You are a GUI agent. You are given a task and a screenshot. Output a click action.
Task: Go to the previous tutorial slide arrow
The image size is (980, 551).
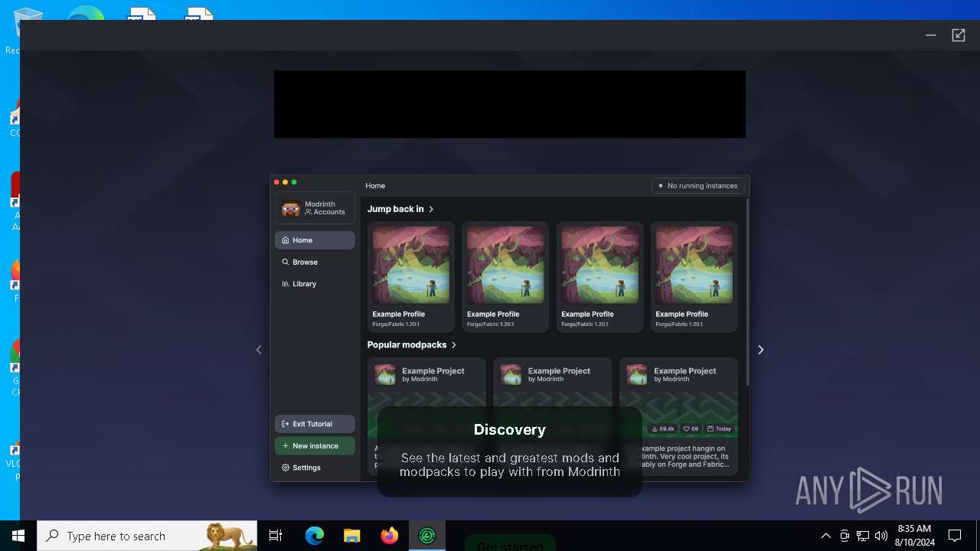pyautogui.click(x=259, y=350)
